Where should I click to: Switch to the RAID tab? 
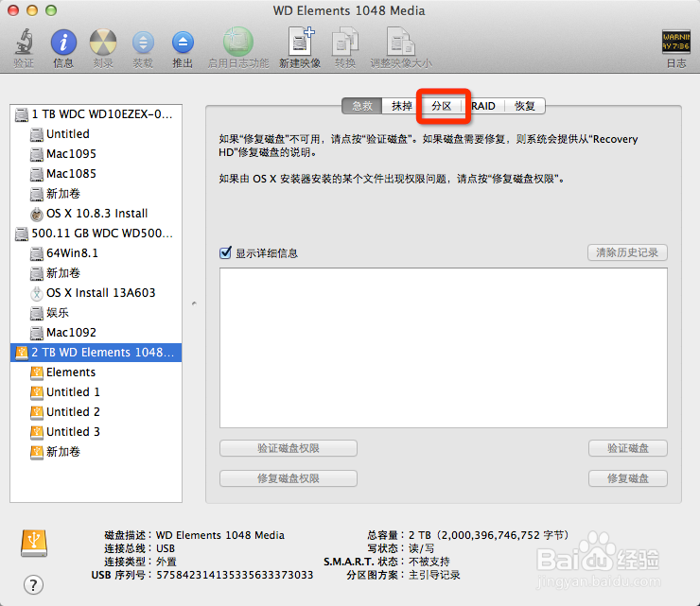tap(483, 106)
